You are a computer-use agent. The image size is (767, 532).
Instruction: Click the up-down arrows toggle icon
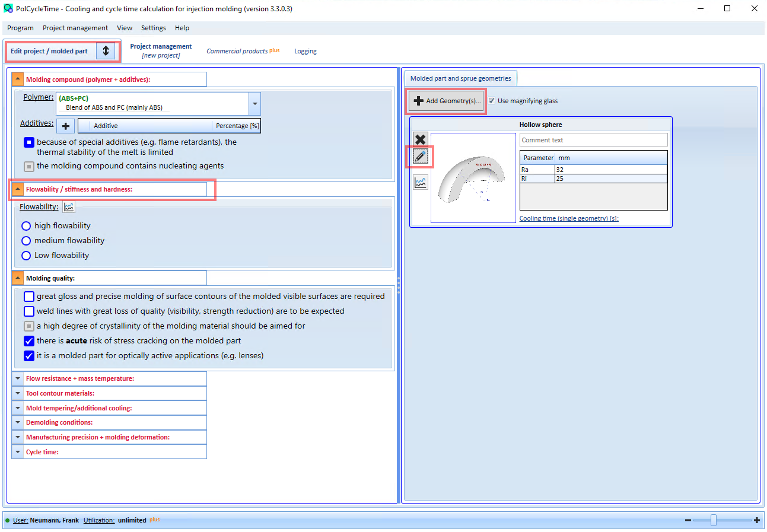coord(106,51)
